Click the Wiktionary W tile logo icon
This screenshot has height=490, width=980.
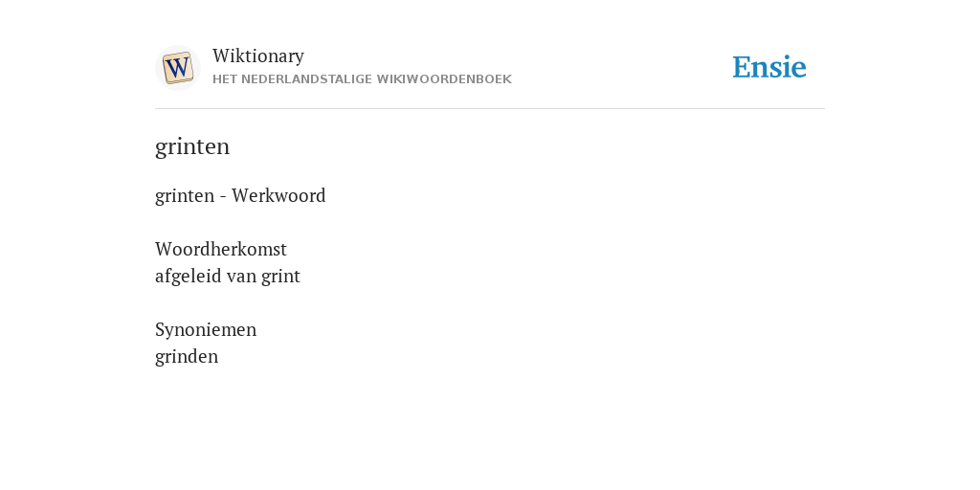click(x=178, y=68)
